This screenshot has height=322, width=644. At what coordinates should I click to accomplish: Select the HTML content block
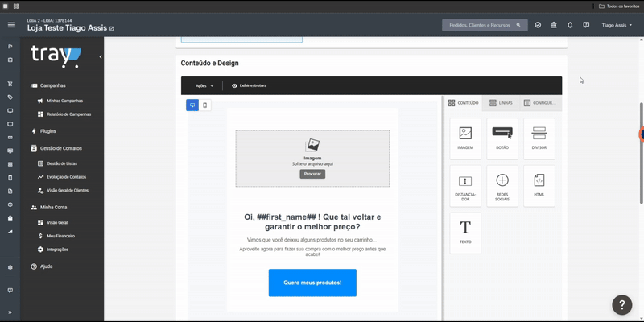pyautogui.click(x=539, y=186)
